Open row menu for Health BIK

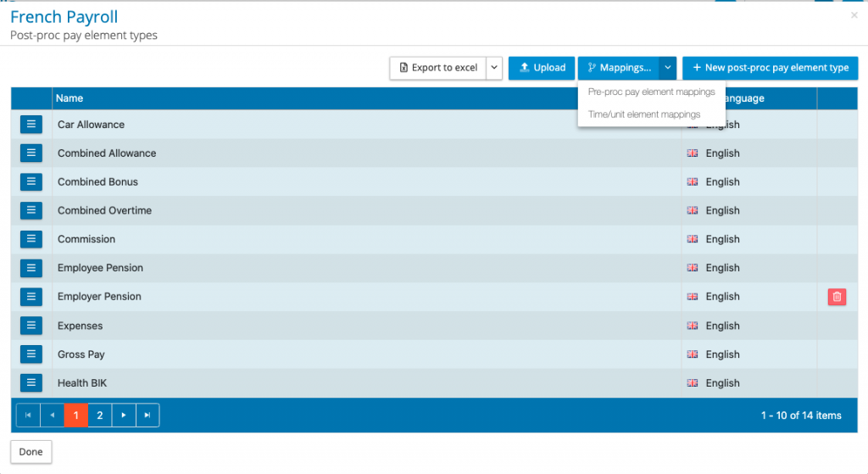point(31,383)
